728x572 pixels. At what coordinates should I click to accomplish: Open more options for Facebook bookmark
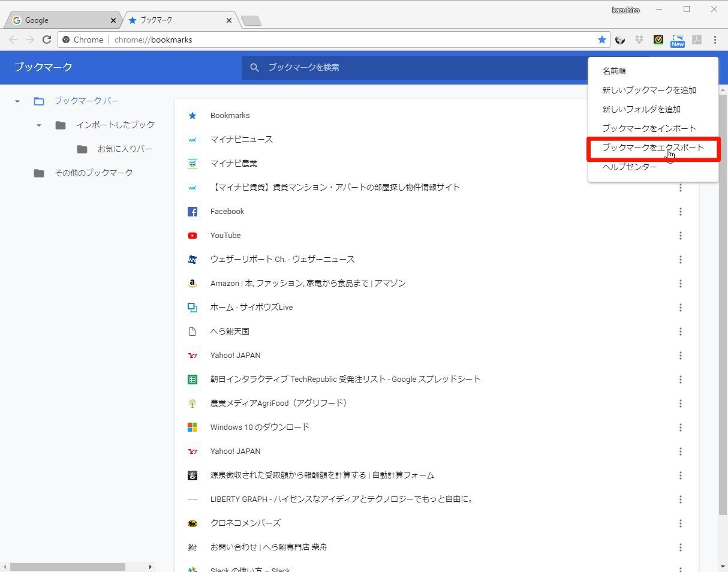click(x=680, y=212)
